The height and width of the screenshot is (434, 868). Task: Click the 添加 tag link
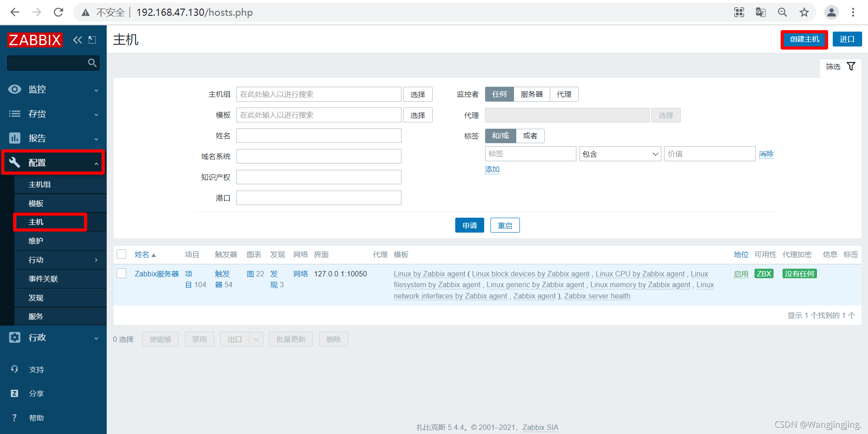coord(492,169)
